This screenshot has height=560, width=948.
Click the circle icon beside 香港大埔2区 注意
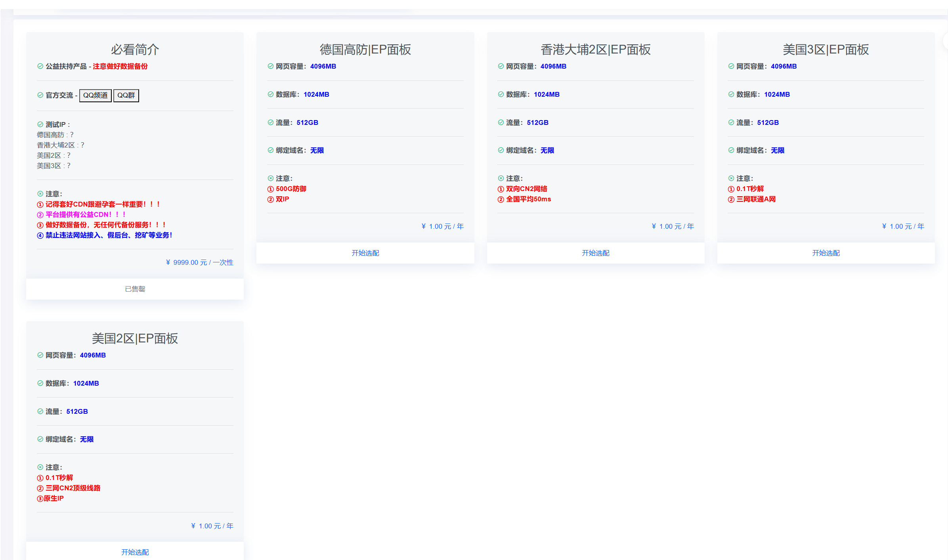501,178
